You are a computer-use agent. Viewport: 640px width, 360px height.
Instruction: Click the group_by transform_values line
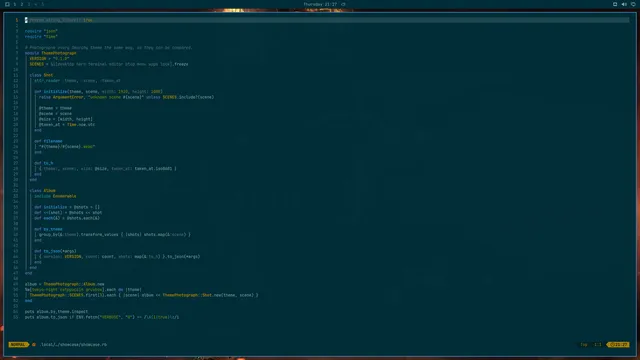pyautogui.click(x=114, y=235)
